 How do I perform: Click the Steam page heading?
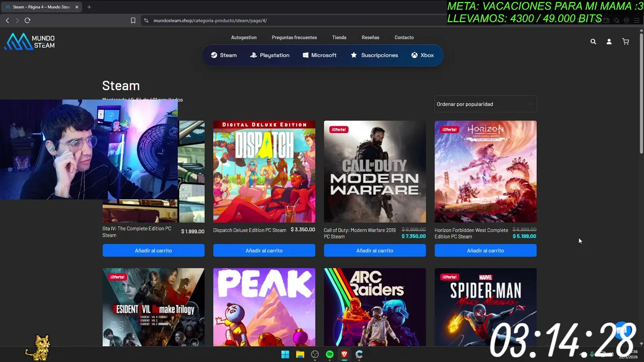pos(121,85)
